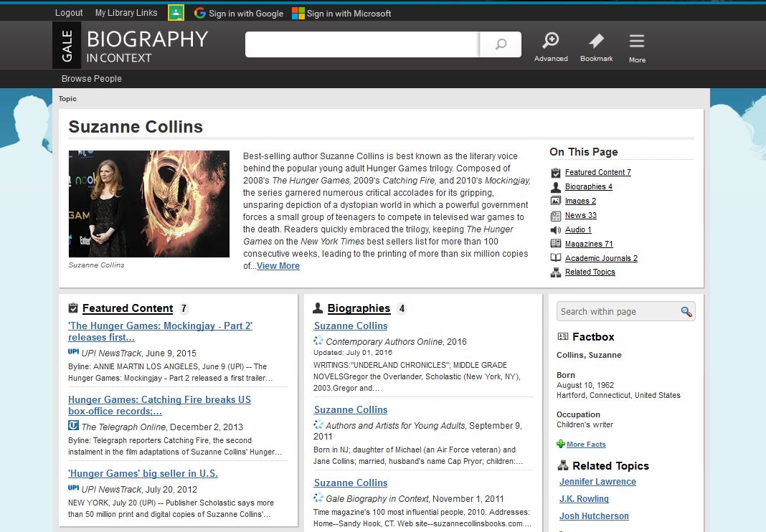Click the Gale logo
This screenshot has height=532, width=766.
67,45
